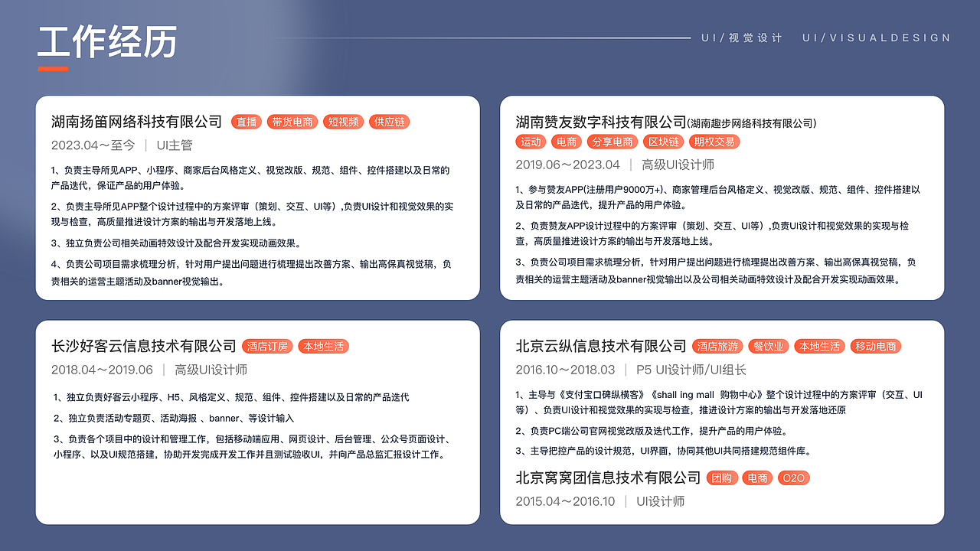Click the date range 2016.10～2018.03

(565, 370)
